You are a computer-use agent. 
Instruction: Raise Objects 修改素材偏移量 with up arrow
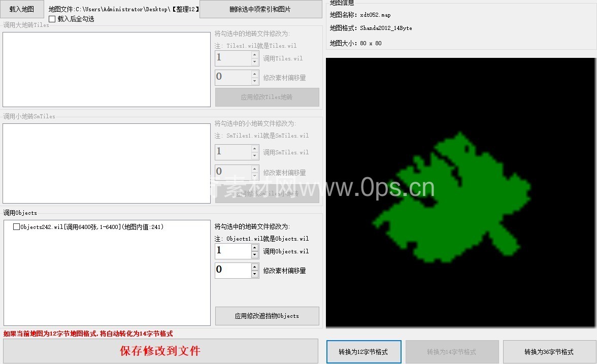point(255,267)
